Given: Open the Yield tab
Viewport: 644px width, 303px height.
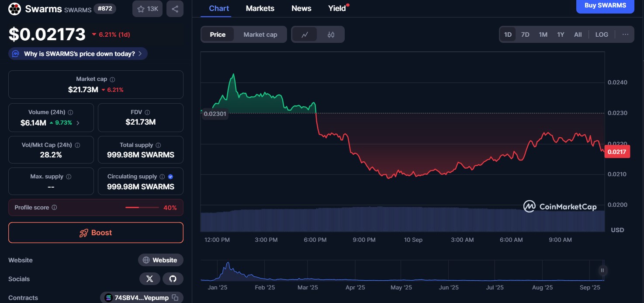Looking at the screenshot, I should pyautogui.click(x=337, y=8).
